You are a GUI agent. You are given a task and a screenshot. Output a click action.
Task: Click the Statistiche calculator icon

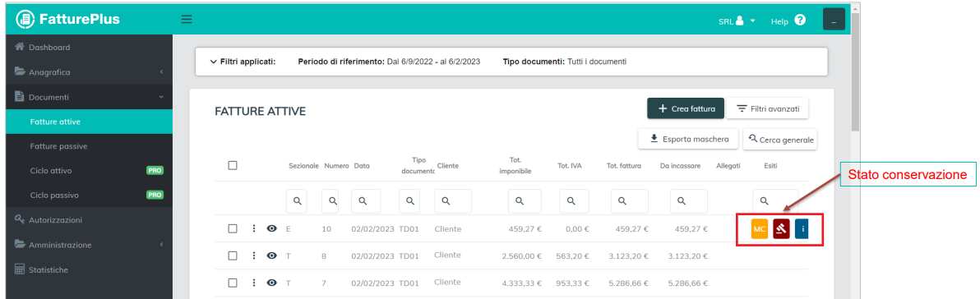click(20, 269)
